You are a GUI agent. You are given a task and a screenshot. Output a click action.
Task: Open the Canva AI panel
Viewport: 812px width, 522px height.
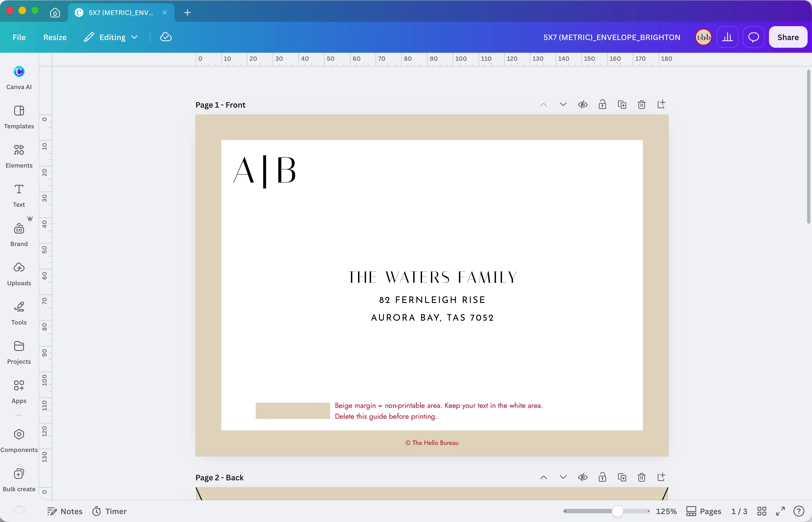(x=19, y=78)
